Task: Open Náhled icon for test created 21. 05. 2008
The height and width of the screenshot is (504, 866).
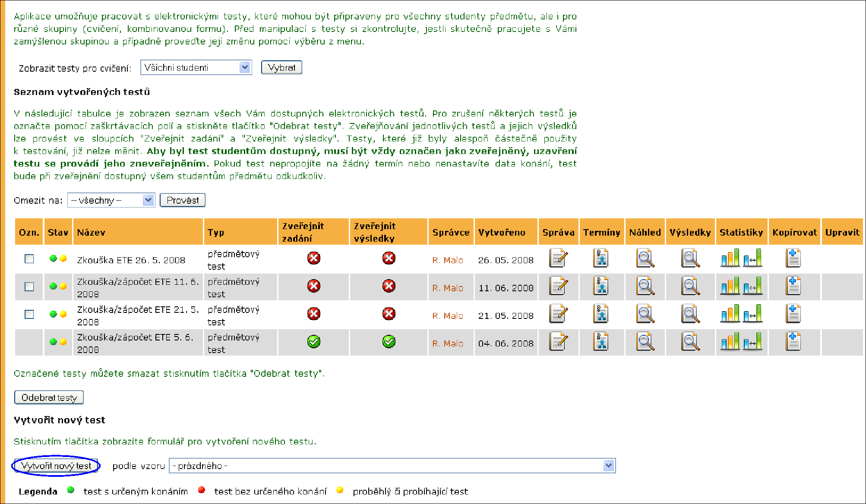Action: tap(645, 314)
